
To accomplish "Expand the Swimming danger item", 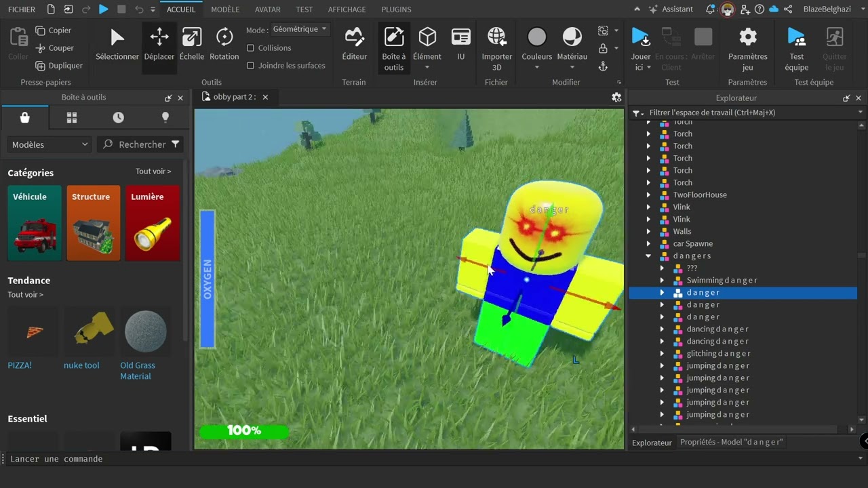I will pyautogui.click(x=662, y=281).
